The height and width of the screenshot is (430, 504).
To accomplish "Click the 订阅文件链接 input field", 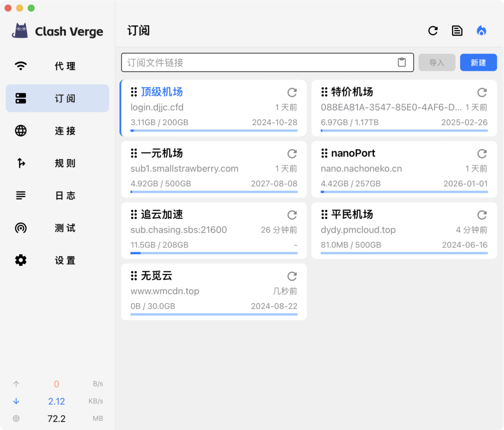I will pyautogui.click(x=267, y=63).
